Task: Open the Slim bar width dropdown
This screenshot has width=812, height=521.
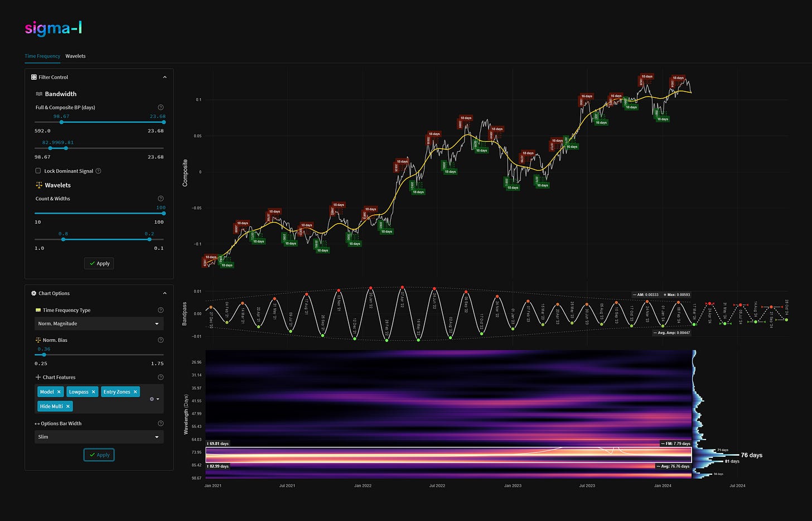Action: 99,437
